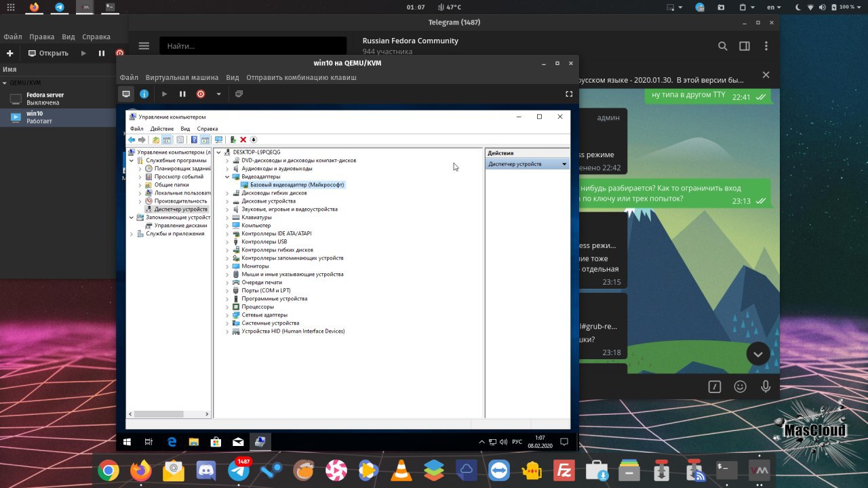Click guest volume icon in system tray
Viewport: 868px width, 488px height.
coord(502,442)
